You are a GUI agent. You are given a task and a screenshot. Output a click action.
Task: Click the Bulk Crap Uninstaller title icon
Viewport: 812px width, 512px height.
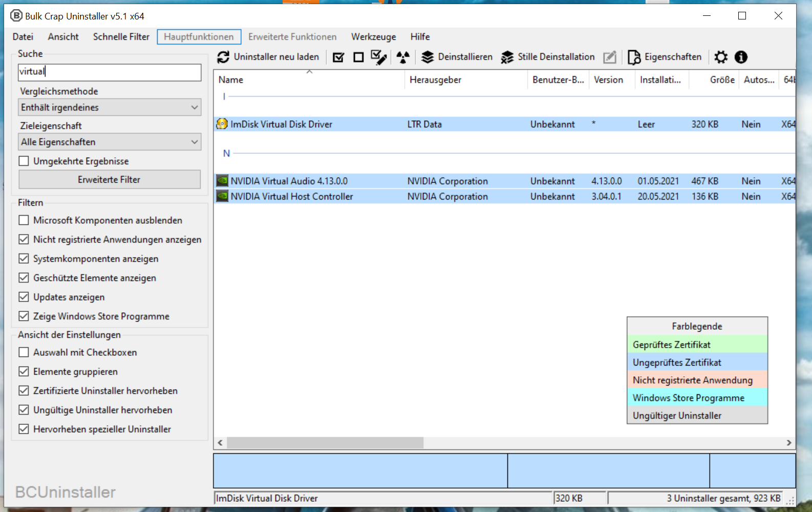[x=16, y=16]
